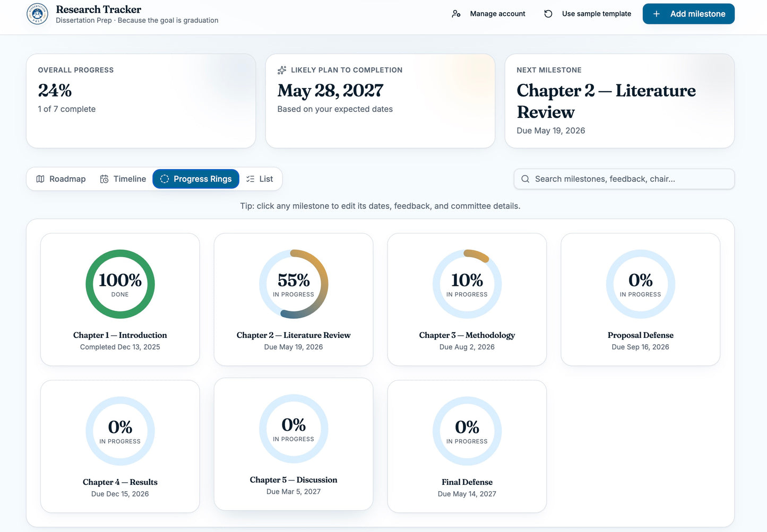Click Next Milestone Chapter 2 heading
Image resolution: width=767 pixels, height=532 pixels.
[606, 101]
